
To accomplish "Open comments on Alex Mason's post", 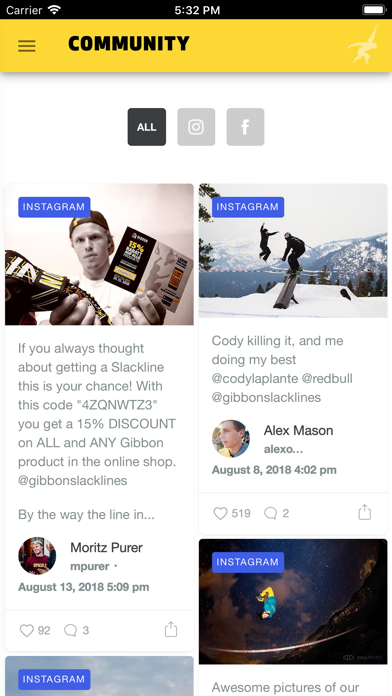I will 271,514.
